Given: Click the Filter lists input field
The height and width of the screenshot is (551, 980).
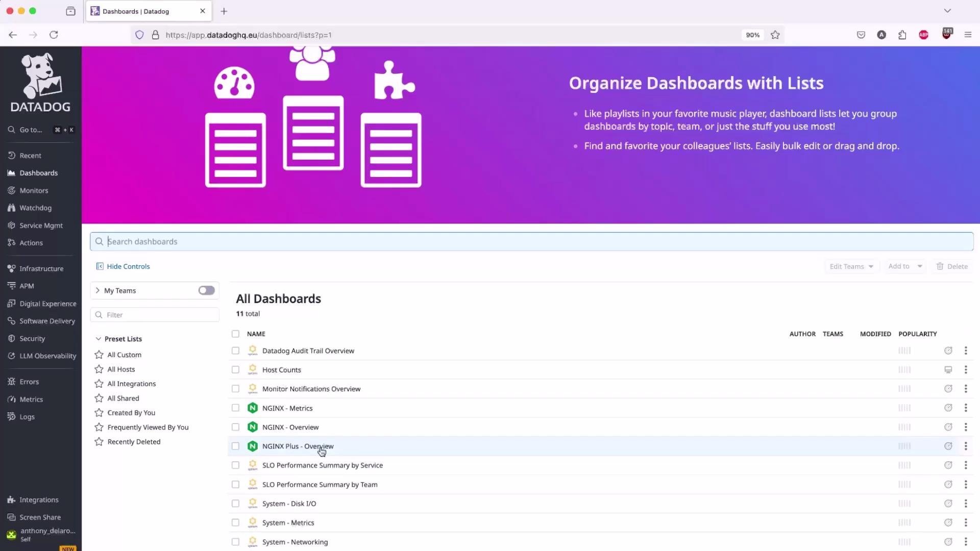Looking at the screenshot, I should [155, 315].
